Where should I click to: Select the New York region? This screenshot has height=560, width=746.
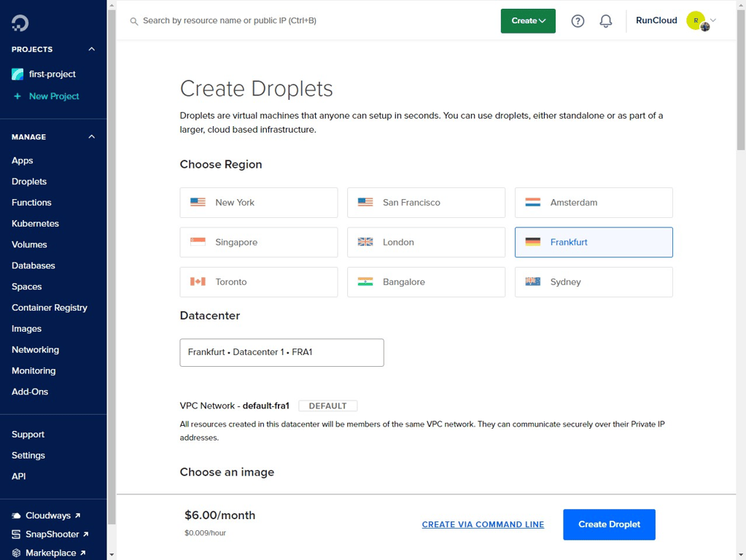tap(259, 203)
